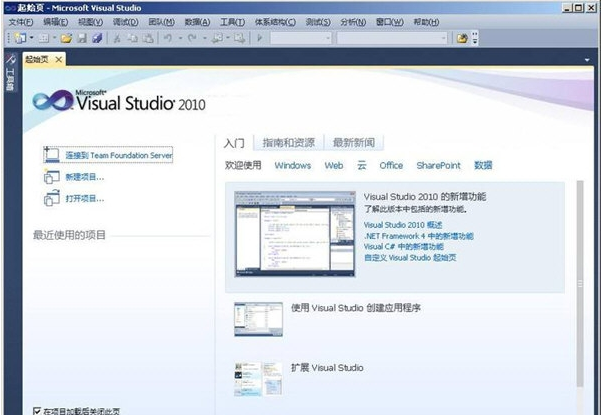Viewport: 601px width, 415px height.
Task: Open the Undo history dropdown arrow
Action: point(180,38)
